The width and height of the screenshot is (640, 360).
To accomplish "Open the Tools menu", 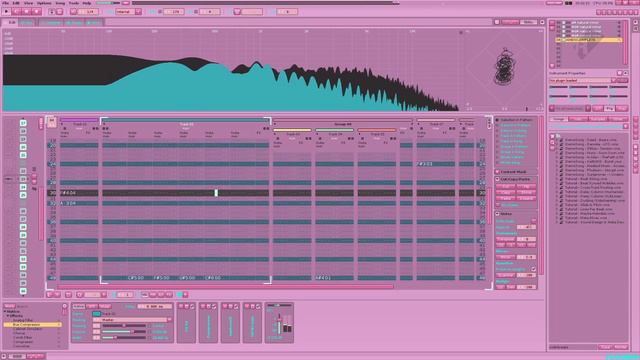I will (74, 3).
